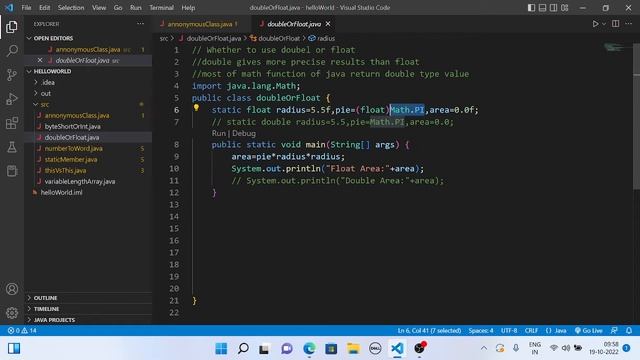Screen dimensions: 640x360
Task: Expand the Timeline section
Action: click(x=46, y=309)
